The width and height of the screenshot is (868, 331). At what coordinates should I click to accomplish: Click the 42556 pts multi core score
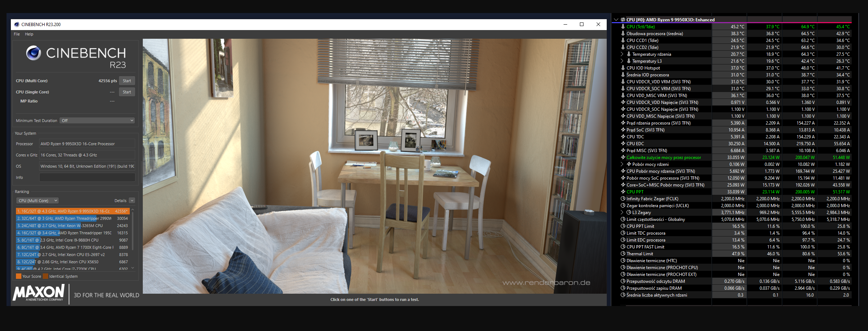108,81
